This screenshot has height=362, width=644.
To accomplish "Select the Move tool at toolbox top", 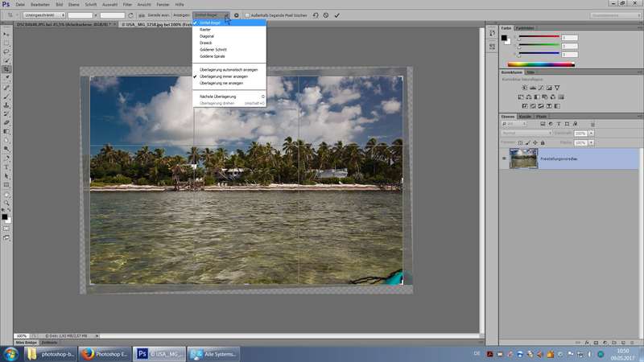I will (6, 34).
